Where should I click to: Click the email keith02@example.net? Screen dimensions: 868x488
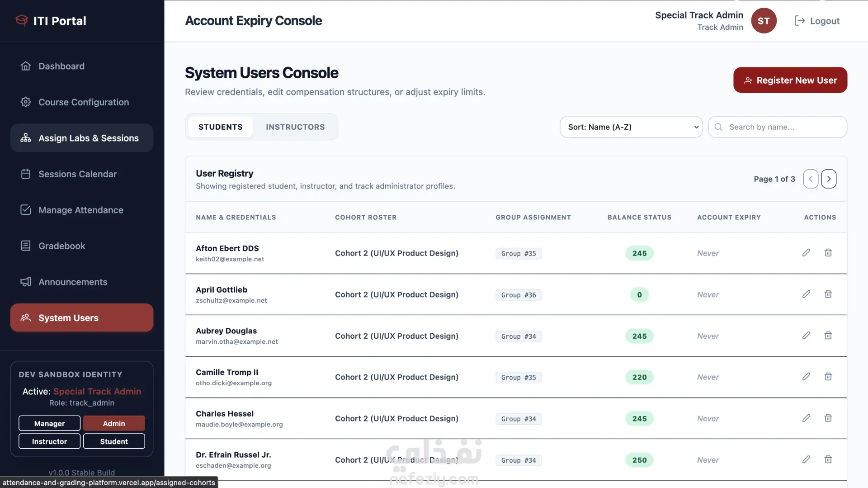pos(230,259)
